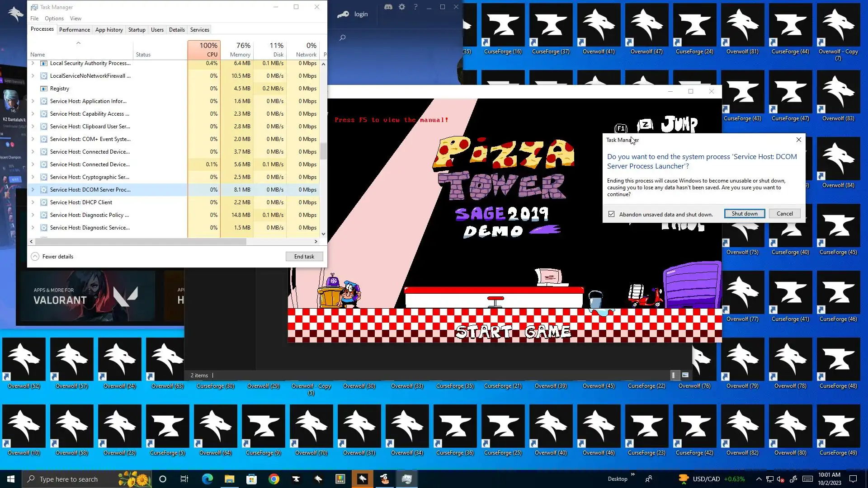
Task: Switch to the Performance tab
Action: [x=74, y=30]
